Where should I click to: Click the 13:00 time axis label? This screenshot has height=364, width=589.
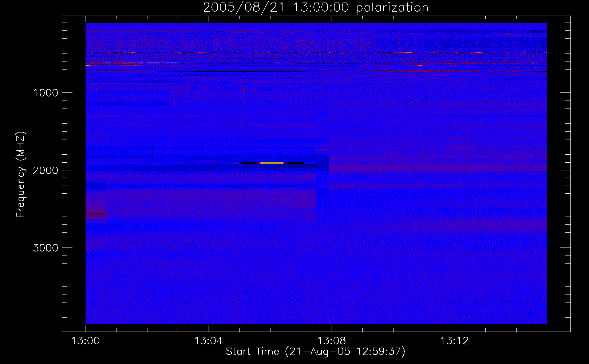pos(86,341)
